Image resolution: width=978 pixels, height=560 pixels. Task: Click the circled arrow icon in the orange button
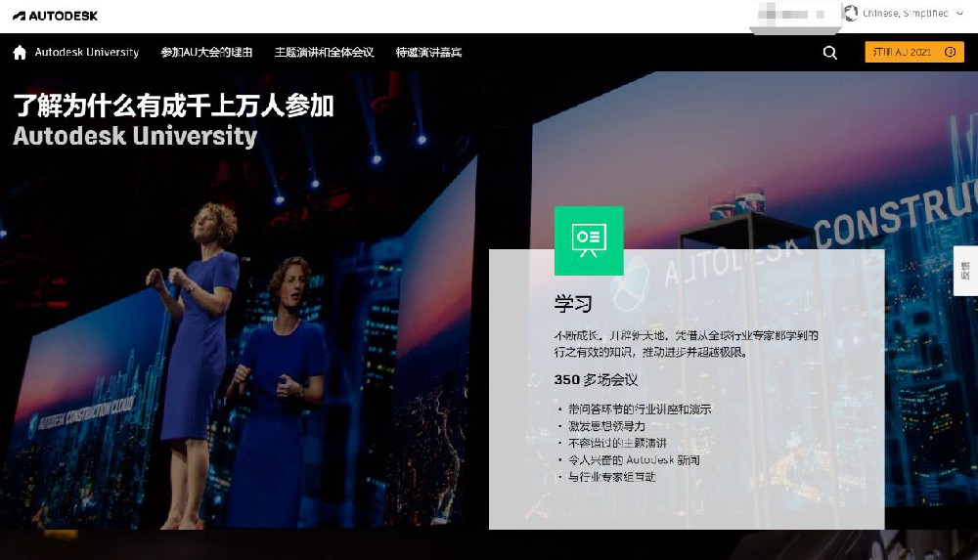[x=950, y=53]
